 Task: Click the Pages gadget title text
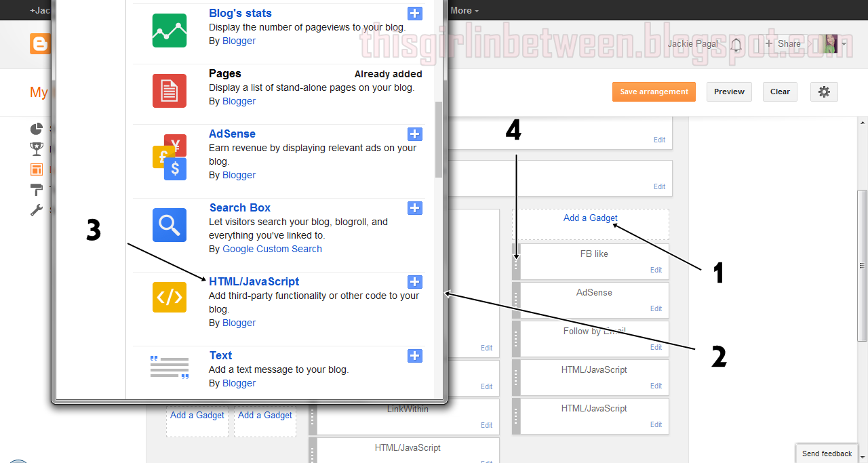tap(225, 73)
